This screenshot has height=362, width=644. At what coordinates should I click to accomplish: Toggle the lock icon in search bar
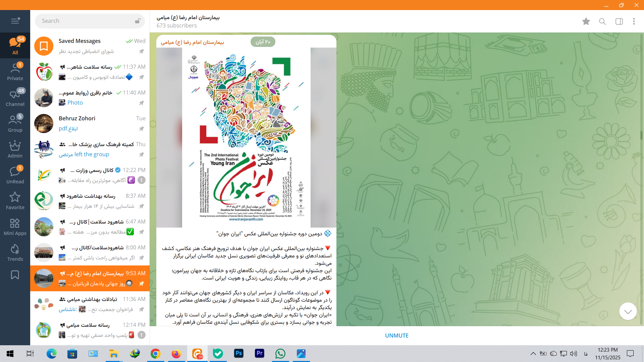pyautogui.click(x=138, y=21)
